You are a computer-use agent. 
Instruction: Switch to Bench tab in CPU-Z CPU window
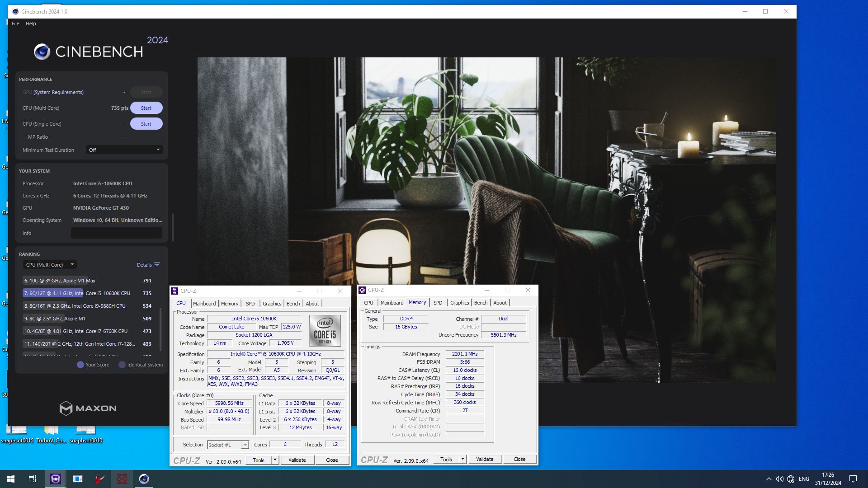point(293,304)
